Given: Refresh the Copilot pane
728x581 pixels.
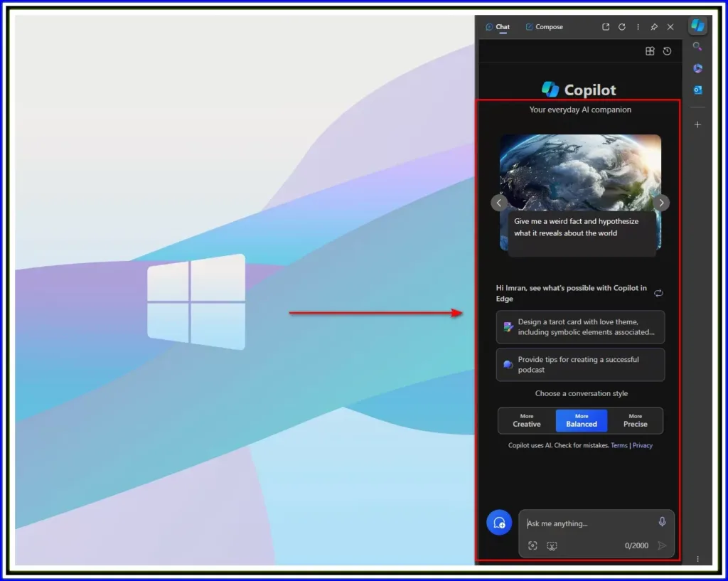Looking at the screenshot, I should tap(621, 27).
